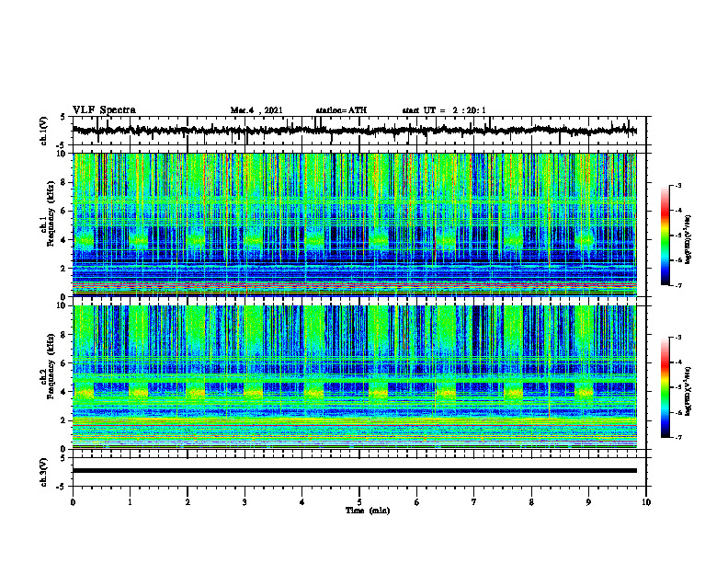Screen dimensions: 728x563
Task: Click tick label "3" on the Time axis
Action: tap(245, 502)
